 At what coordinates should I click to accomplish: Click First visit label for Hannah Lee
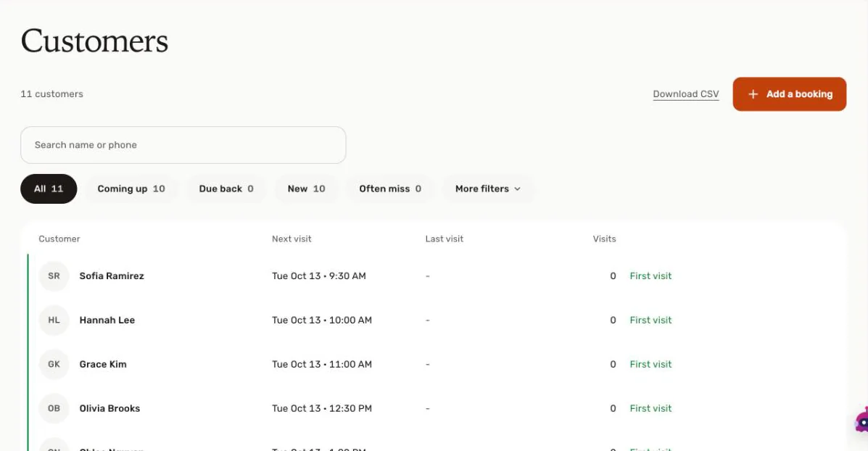650,320
